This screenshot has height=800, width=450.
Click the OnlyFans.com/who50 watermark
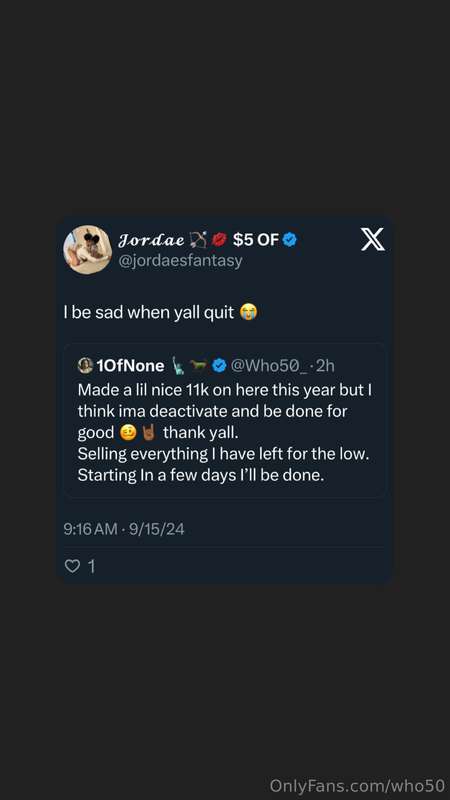[x=357, y=785]
